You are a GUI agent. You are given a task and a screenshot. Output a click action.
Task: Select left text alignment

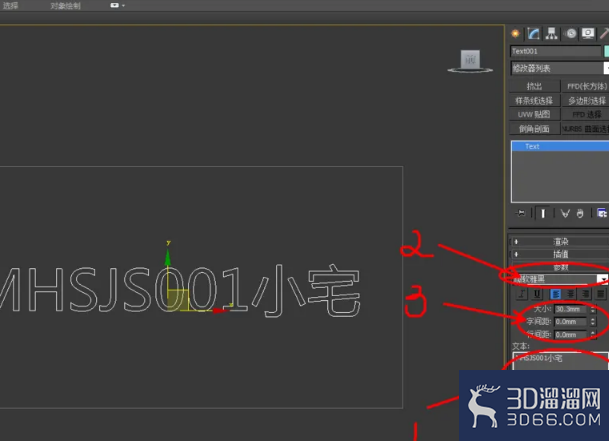[x=556, y=294]
